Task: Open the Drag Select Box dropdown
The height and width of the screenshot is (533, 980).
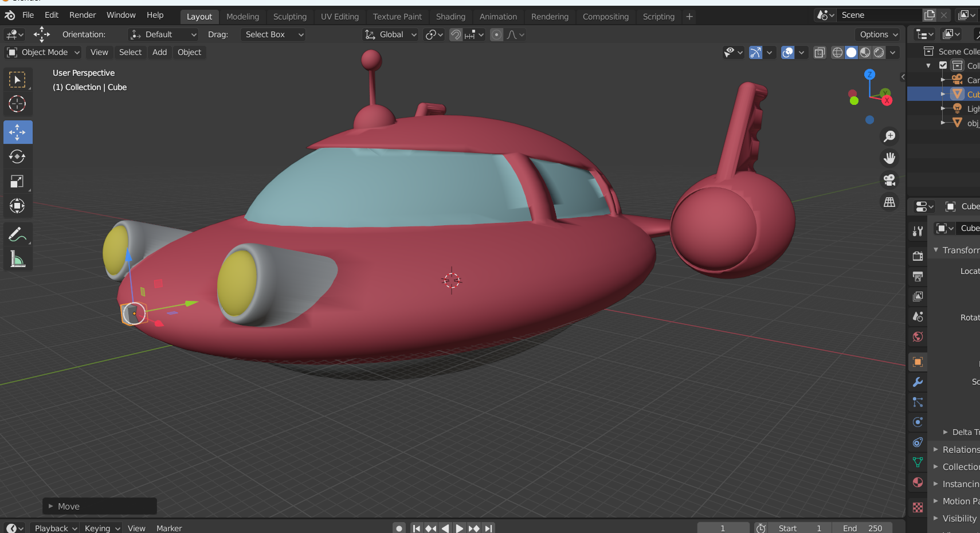Action: click(x=273, y=34)
